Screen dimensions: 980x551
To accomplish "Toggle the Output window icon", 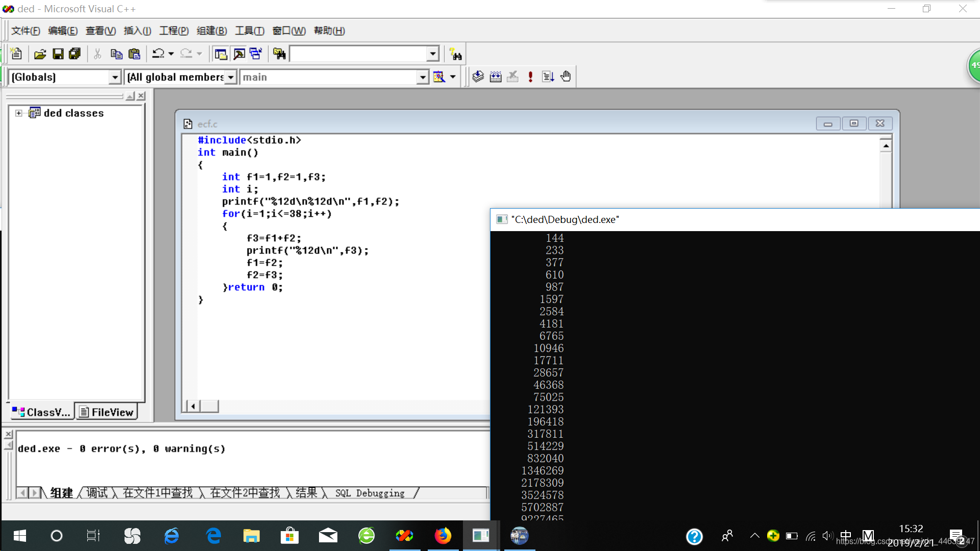I will pos(239,54).
